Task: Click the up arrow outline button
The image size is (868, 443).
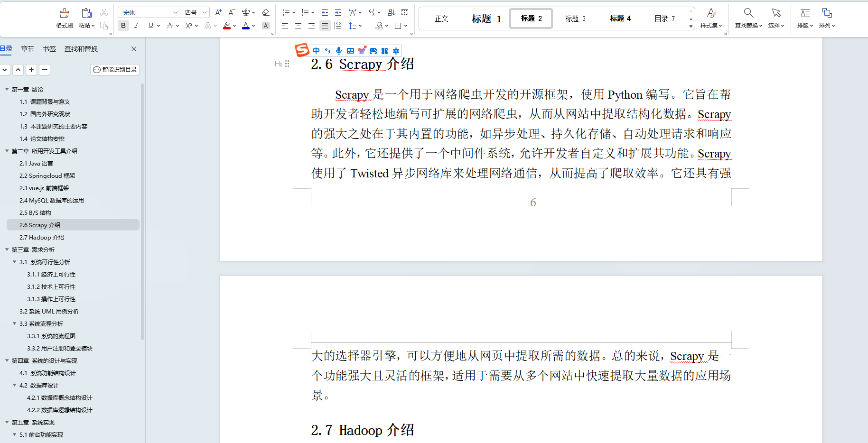Action: pyautogui.click(x=18, y=70)
